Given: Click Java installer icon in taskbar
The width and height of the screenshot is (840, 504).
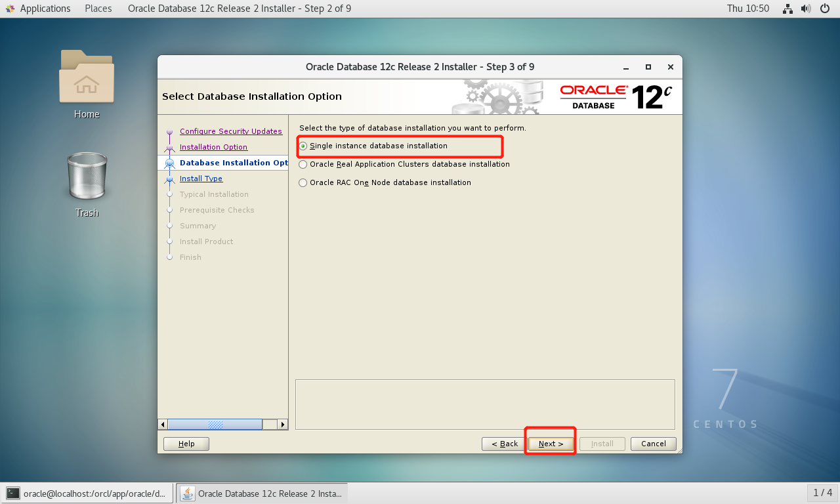Looking at the screenshot, I should [x=188, y=493].
